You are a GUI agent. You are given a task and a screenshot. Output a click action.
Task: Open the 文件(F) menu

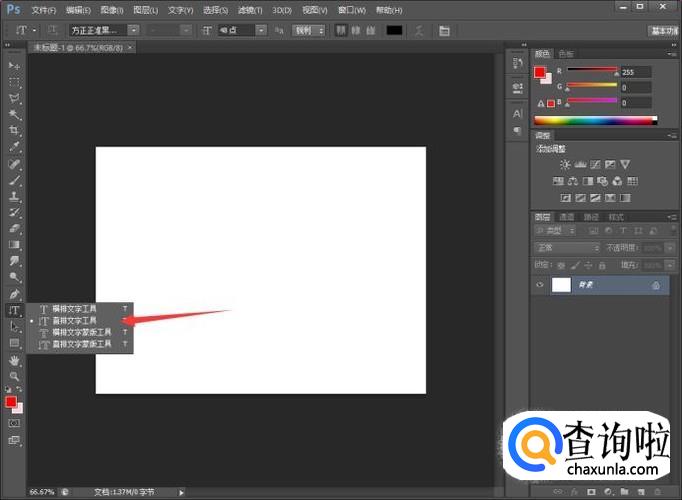tap(43, 10)
